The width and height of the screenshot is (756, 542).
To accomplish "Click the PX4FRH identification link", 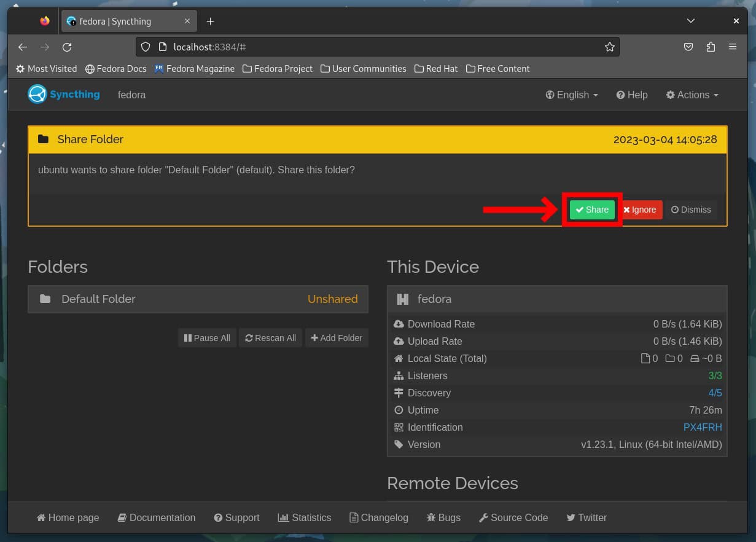I will [x=702, y=427].
